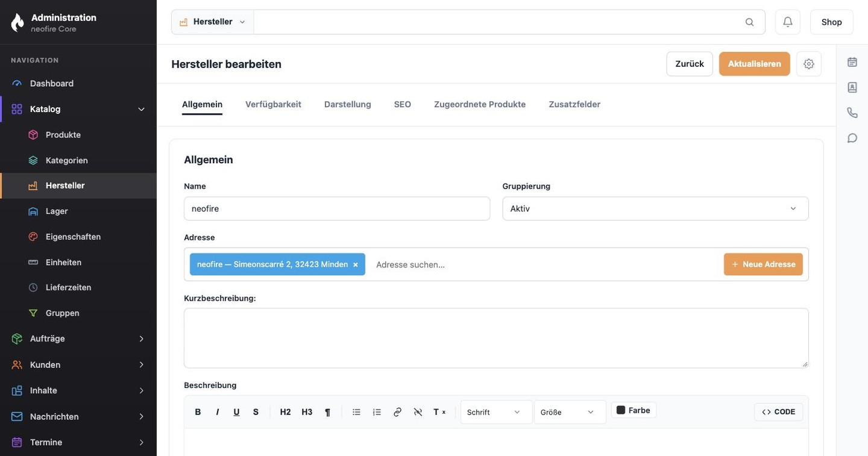Open the chat bubble icon in right sidebar
Image resolution: width=868 pixels, height=456 pixels.
852,138
